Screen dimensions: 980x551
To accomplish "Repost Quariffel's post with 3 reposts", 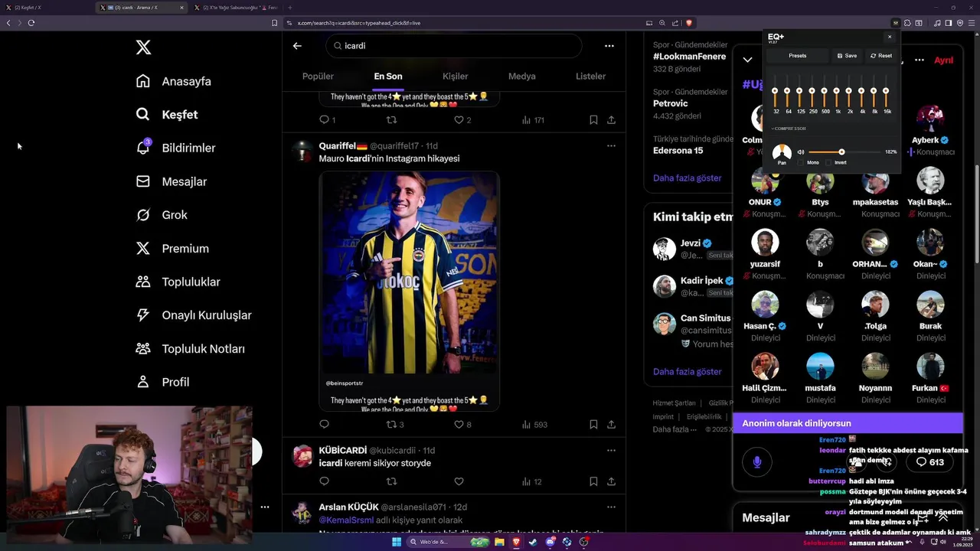I will tap(395, 424).
